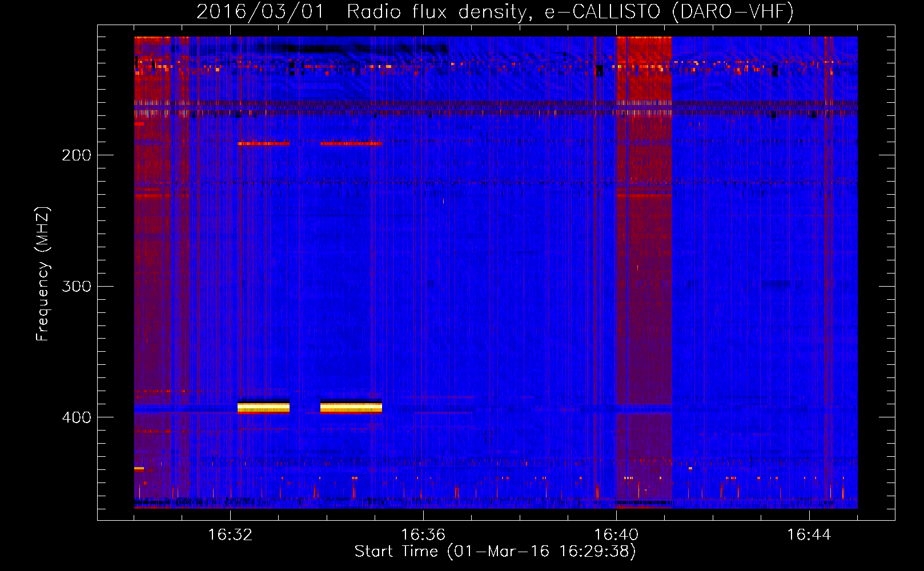Click the 'Start Time (01-Mar-16 16:29:38)' axis label
The width and height of the screenshot is (924, 571).
[x=495, y=552]
